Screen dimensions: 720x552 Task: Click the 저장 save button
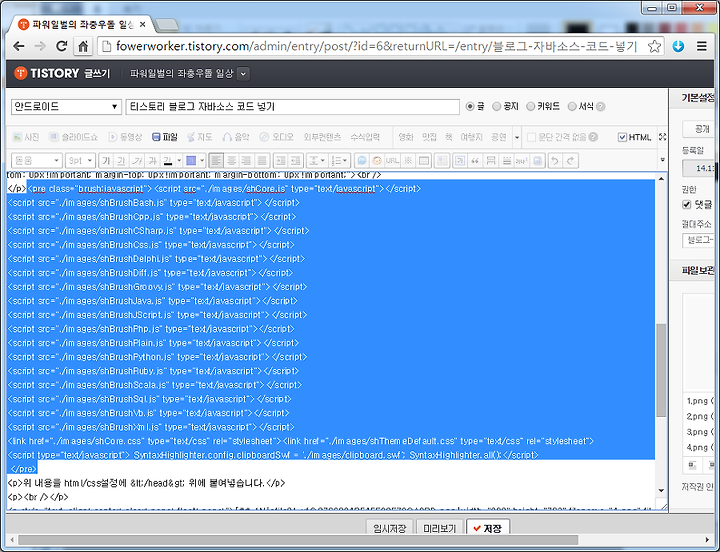(488, 529)
